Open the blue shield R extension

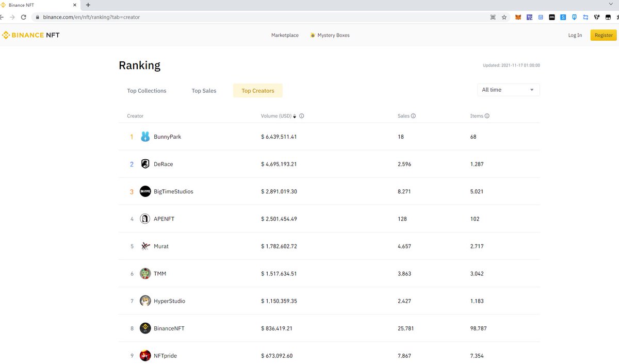click(574, 17)
